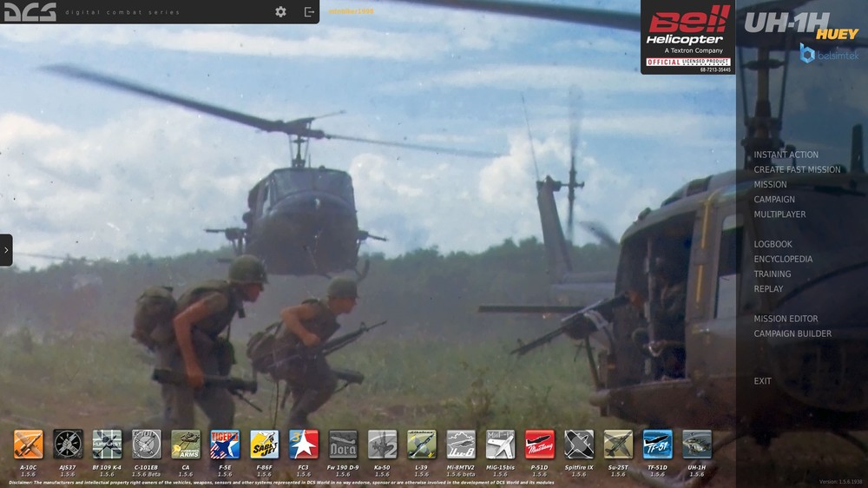The width and height of the screenshot is (868, 488).
Task: Open the UH-1H module icon
Action: click(x=696, y=445)
